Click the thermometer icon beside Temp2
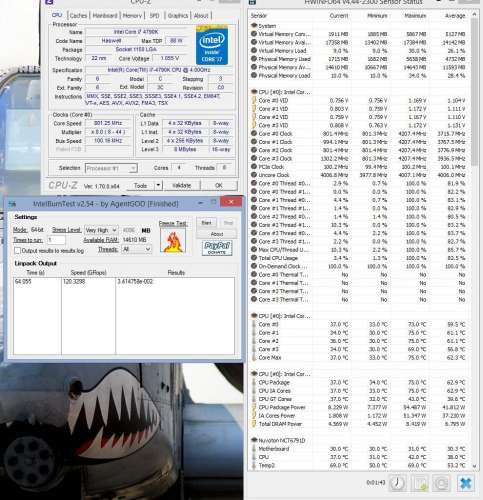The image size is (483, 500). click(x=254, y=465)
